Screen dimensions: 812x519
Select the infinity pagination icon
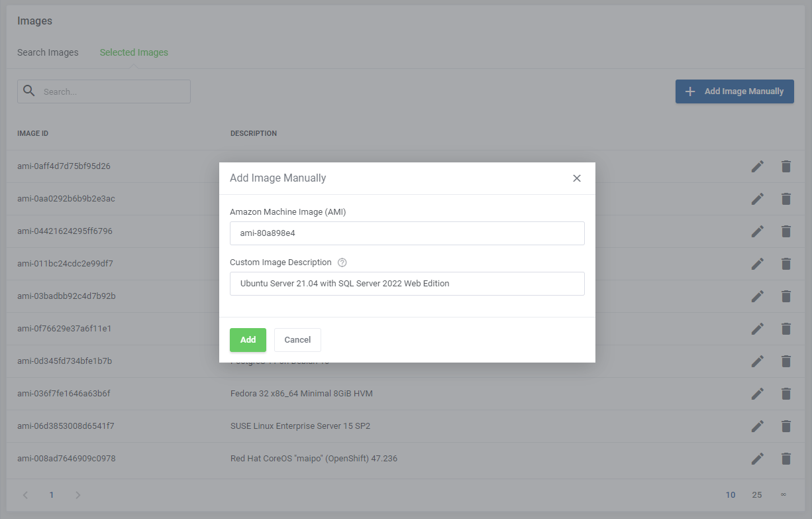(784, 494)
